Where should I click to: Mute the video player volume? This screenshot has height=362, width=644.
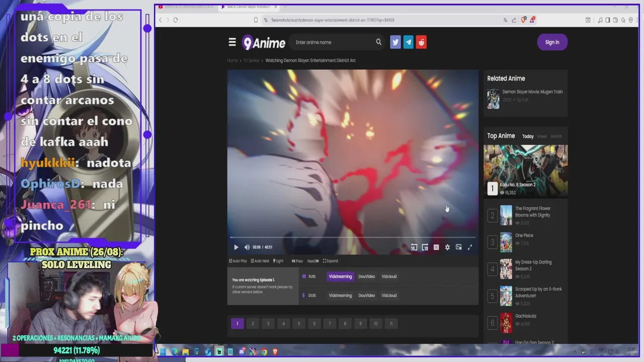(247, 247)
